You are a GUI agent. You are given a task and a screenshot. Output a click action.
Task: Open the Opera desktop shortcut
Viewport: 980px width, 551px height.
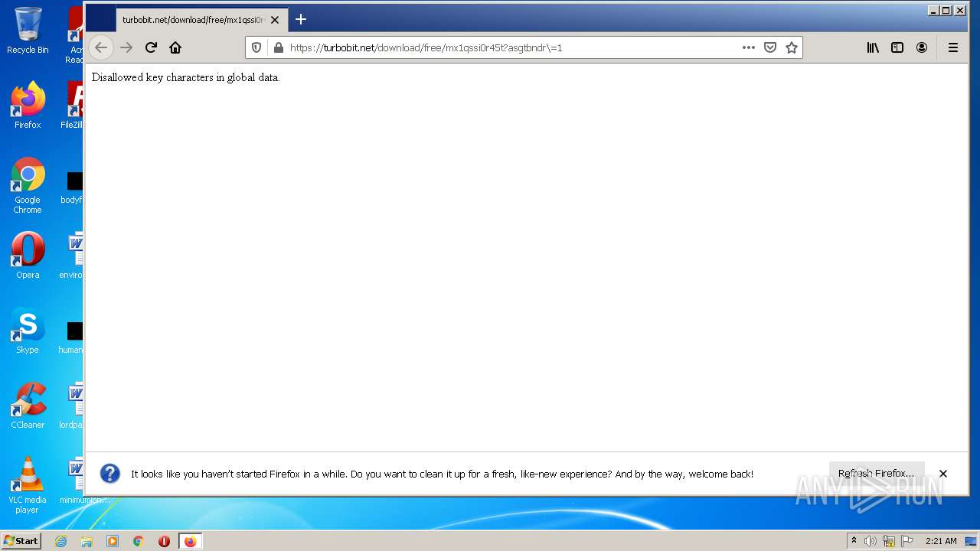(28, 256)
